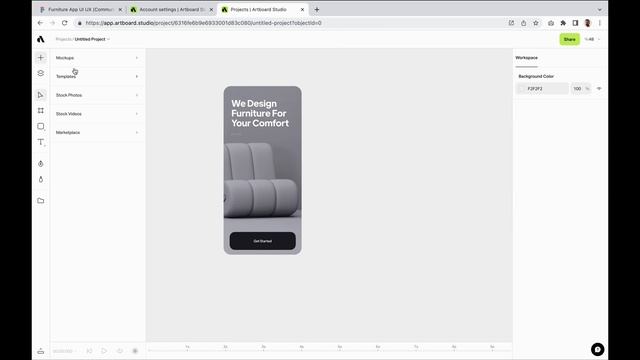
Task: Expand the Templates category
Action: pyautogui.click(x=97, y=76)
